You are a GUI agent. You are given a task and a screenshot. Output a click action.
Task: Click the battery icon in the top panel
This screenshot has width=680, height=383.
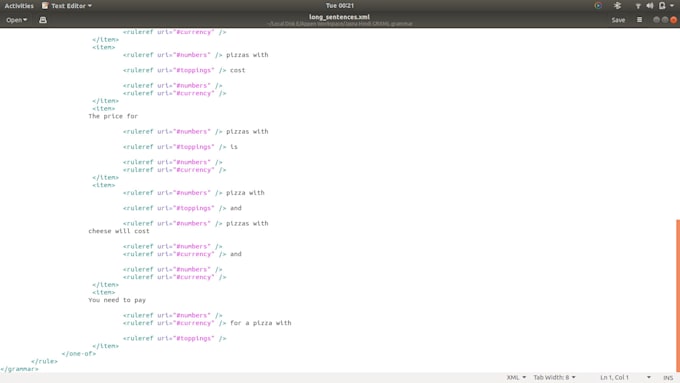tap(662, 6)
